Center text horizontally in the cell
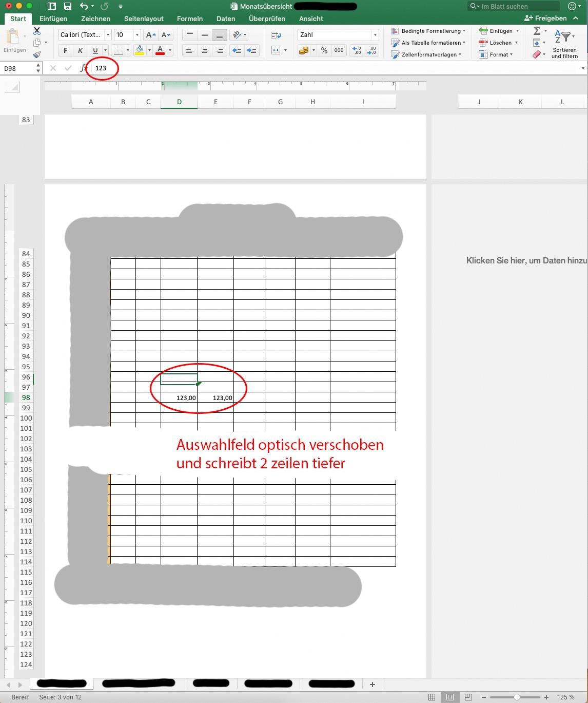Viewport: 588px width, 703px height. click(x=205, y=50)
